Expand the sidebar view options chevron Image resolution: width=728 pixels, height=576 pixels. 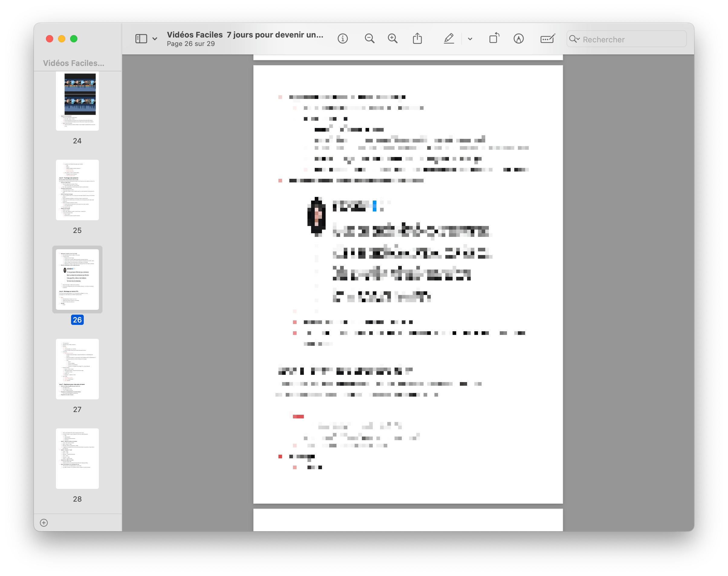click(x=155, y=39)
